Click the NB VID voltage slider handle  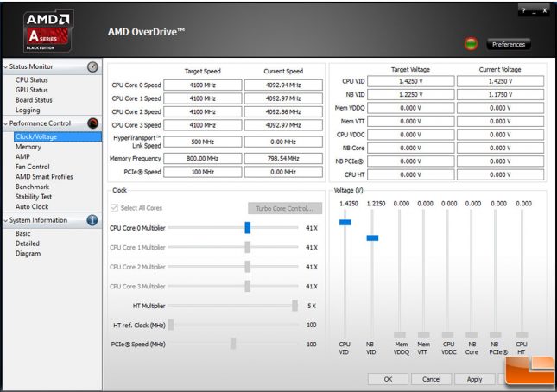click(372, 238)
